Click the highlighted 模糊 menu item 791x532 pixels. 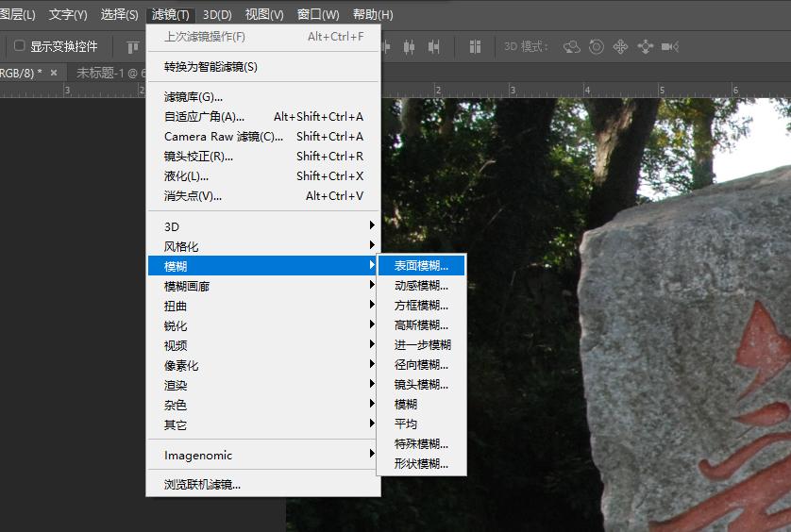263,266
